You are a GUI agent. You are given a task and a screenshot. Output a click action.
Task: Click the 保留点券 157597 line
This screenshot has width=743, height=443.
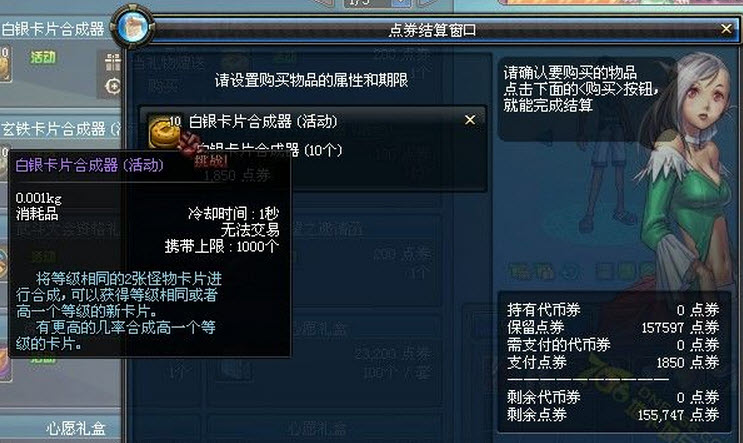(613, 327)
